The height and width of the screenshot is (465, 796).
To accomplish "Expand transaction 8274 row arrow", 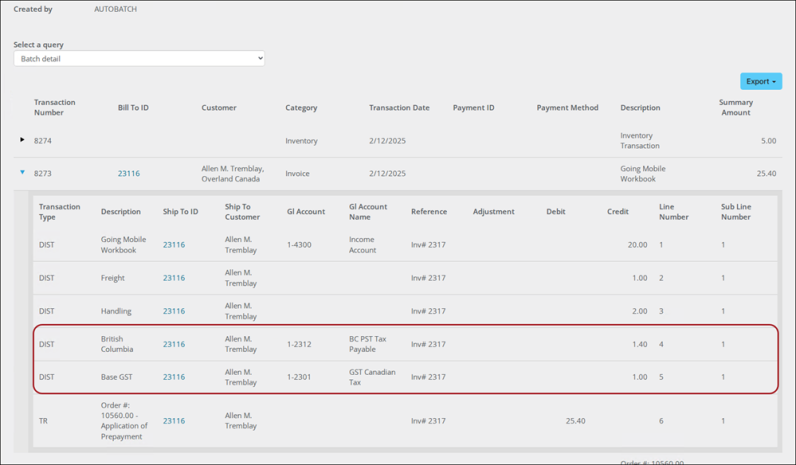I will pyautogui.click(x=22, y=140).
